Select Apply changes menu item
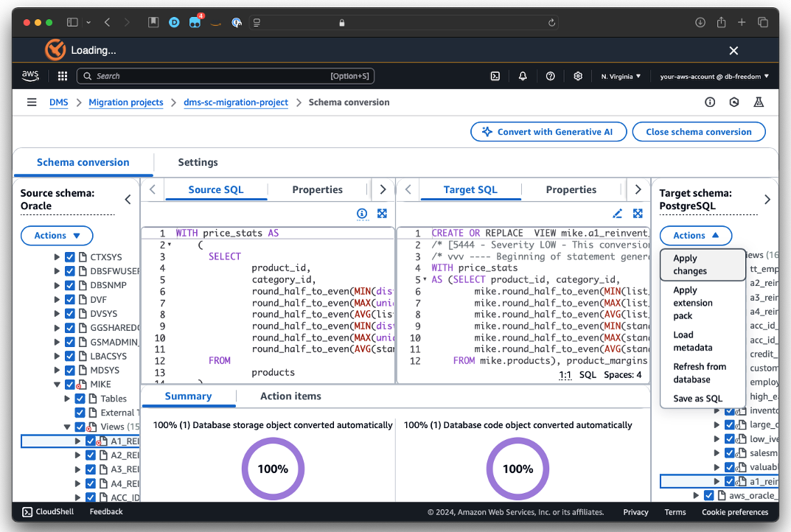791x532 pixels. point(703,265)
